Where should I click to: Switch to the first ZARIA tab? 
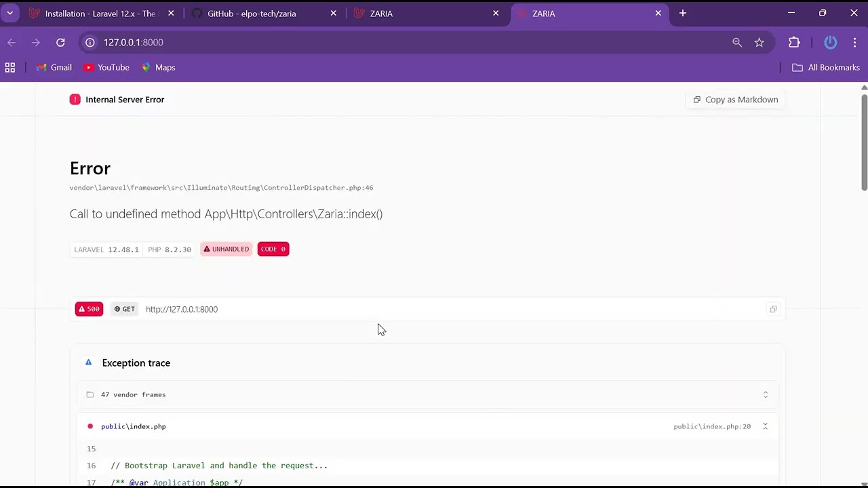427,14
